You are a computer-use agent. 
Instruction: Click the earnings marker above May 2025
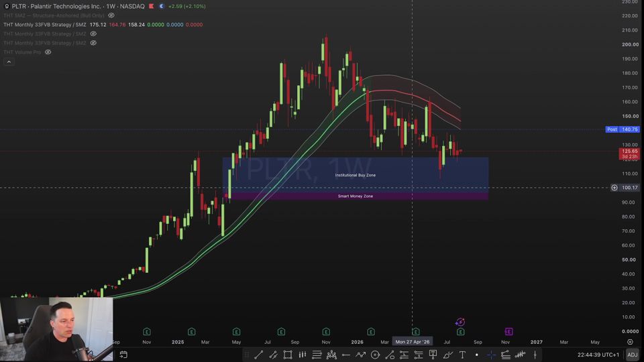pyautogui.click(x=236, y=332)
